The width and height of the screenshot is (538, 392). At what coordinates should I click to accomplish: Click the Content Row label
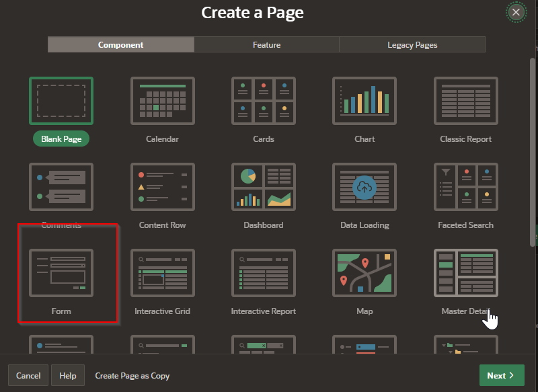tap(162, 225)
